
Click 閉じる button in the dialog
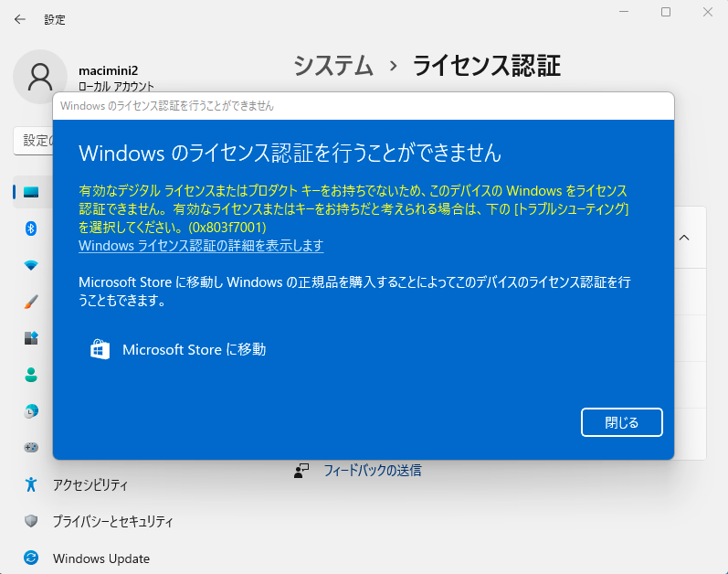(622, 422)
